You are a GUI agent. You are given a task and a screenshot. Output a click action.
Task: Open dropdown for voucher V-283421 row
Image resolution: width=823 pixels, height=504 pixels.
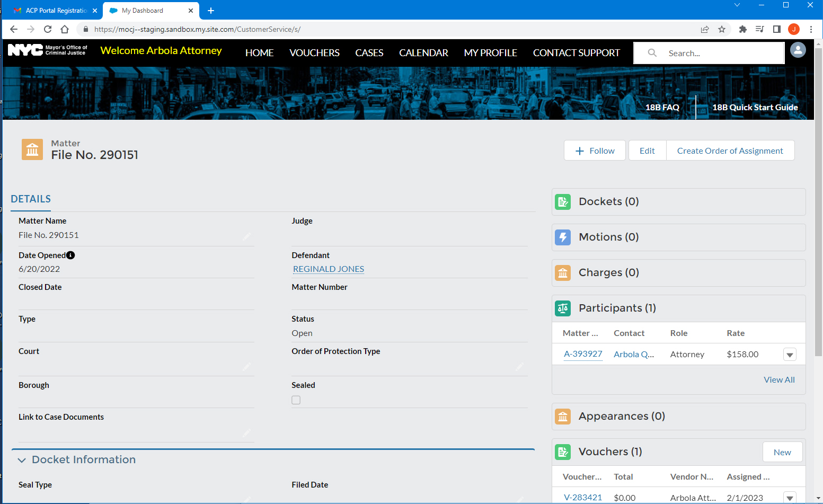click(790, 498)
